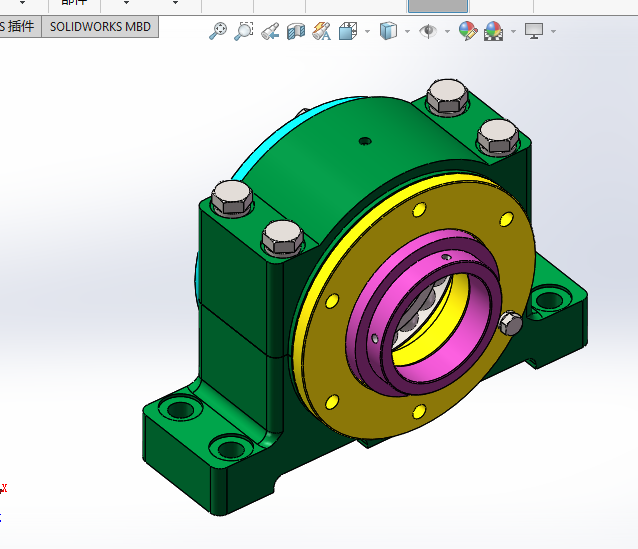Image resolution: width=638 pixels, height=549 pixels.
Task: Open the Dynamic Annotation Views icon
Action: [321, 31]
